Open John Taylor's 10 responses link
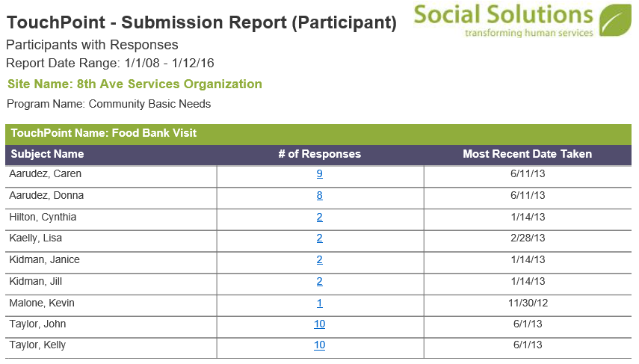Image resolution: width=639 pixels, height=364 pixels. click(320, 324)
